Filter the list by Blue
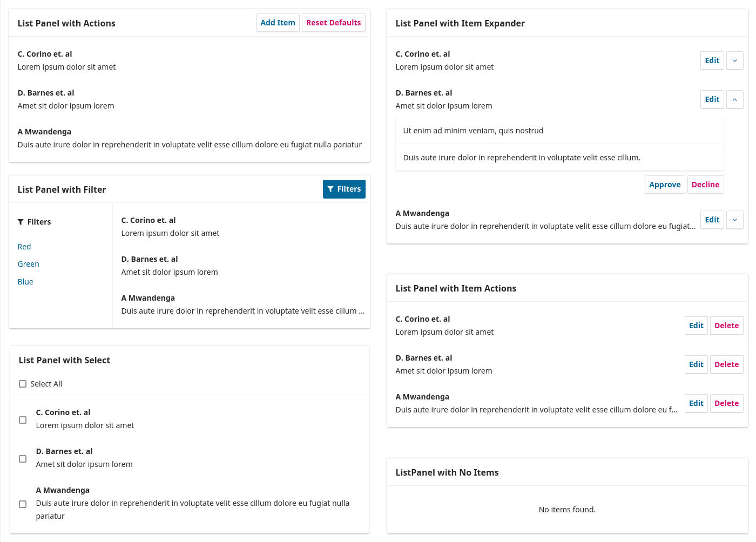756x542 pixels. point(25,282)
